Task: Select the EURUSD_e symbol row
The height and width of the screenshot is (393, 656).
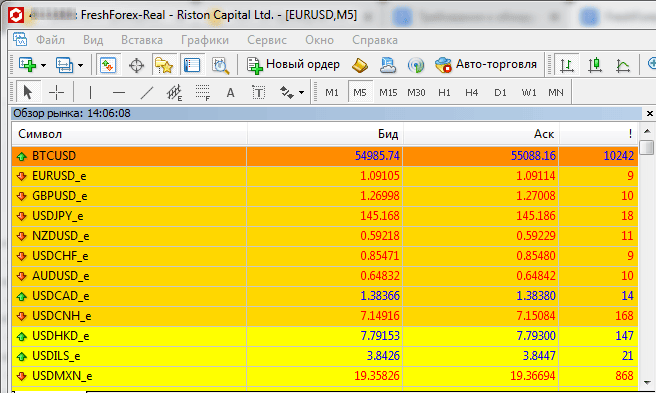Action: tap(325, 176)
